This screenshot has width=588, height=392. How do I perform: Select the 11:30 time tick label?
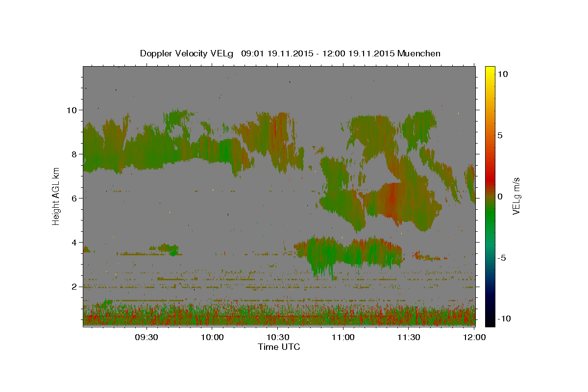[409, 338]
